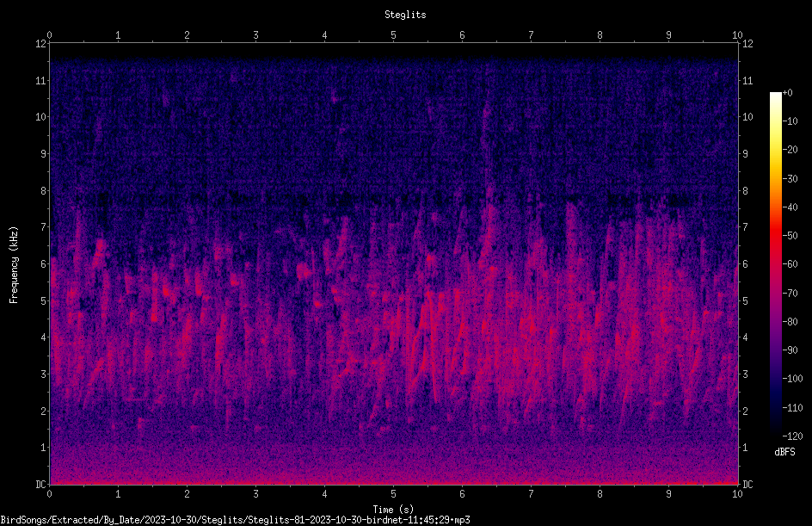Click the 8 second tick on top axis
The width and height of the screenshot is (812, 526).
[x=600, y=34]
